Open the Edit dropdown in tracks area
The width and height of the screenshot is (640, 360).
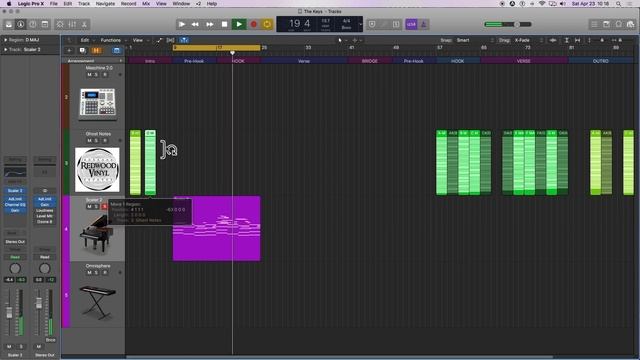click(x=86, y=40)
